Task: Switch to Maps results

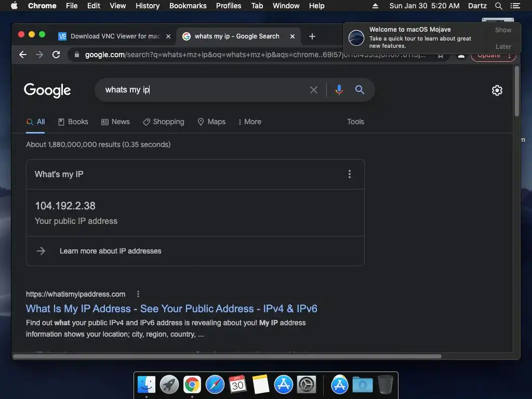Action: click(x=212, y=122)
